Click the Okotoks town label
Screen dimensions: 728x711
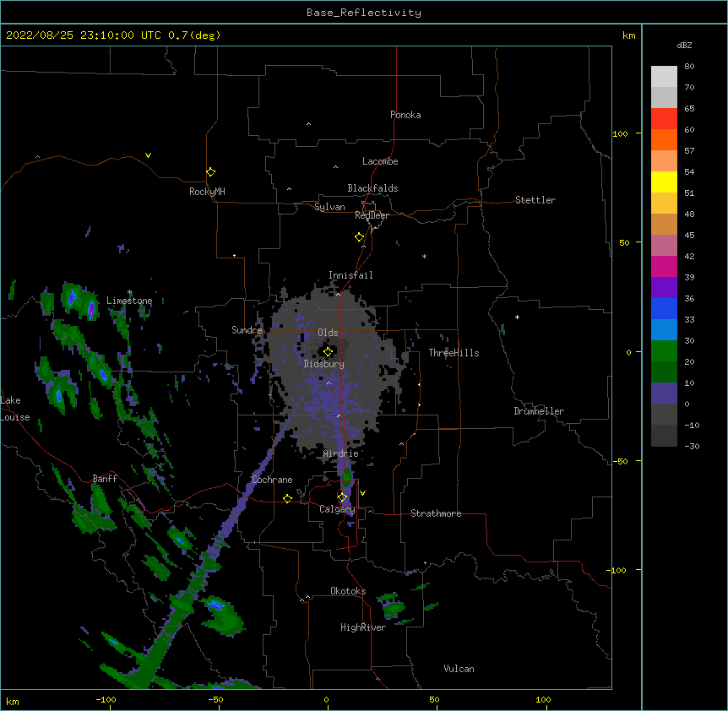[x=348, y=591]
